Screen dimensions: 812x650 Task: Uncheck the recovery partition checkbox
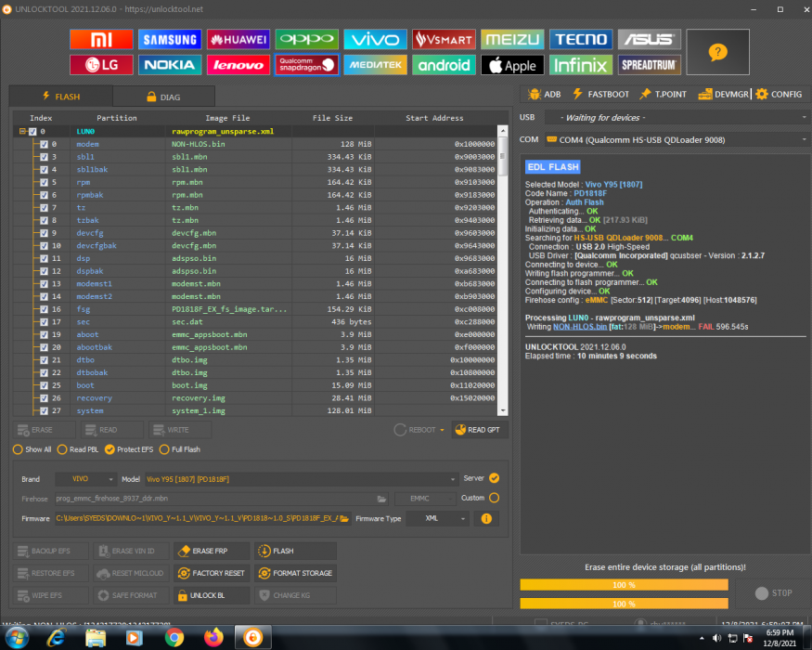pos(44,398)
